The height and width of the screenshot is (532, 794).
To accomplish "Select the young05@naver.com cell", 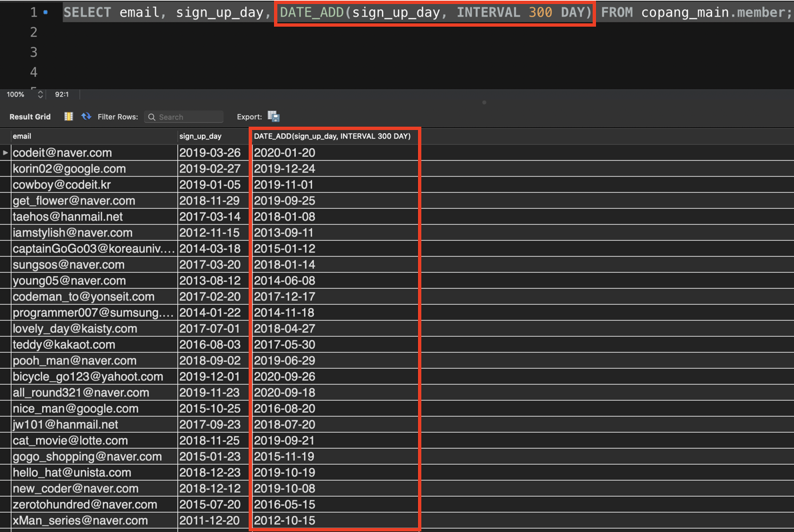I will pos(94,281).
